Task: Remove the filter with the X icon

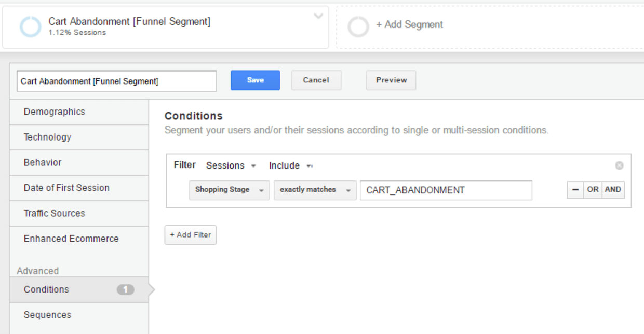Action: 619,165
